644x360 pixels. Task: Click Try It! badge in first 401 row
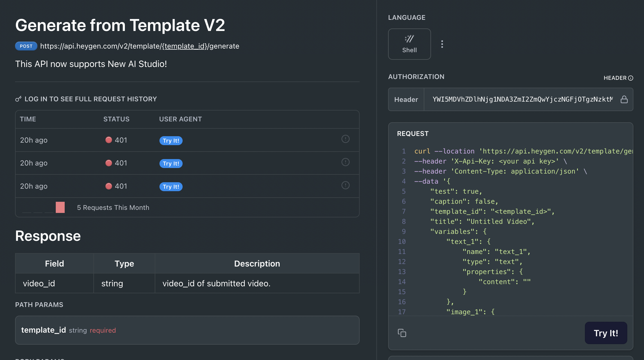point(171,141)
